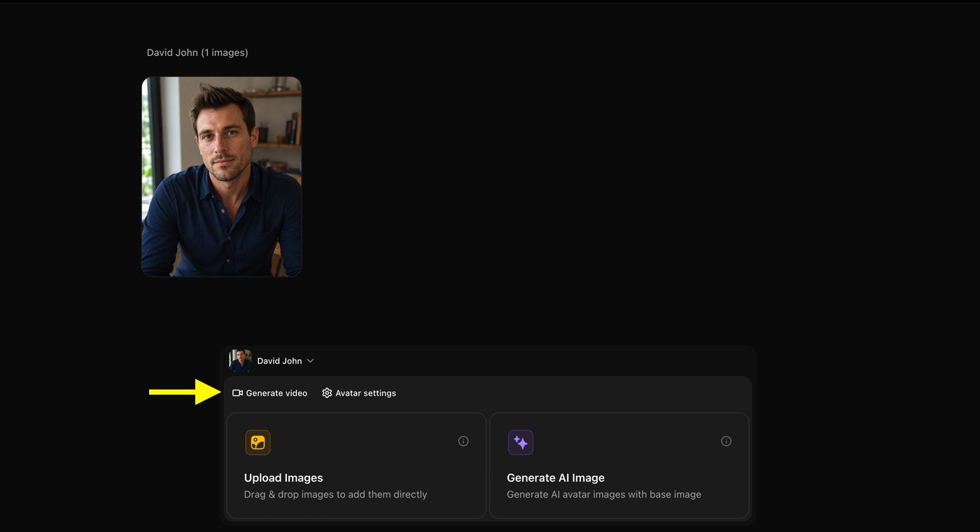Screen dimensions: 980x532
Task: Click the empty space inside Upload Images card
Action: 364,448
